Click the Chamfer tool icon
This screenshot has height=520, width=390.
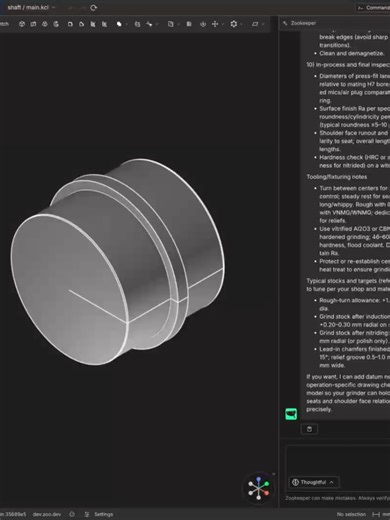(x=81, y=24)
